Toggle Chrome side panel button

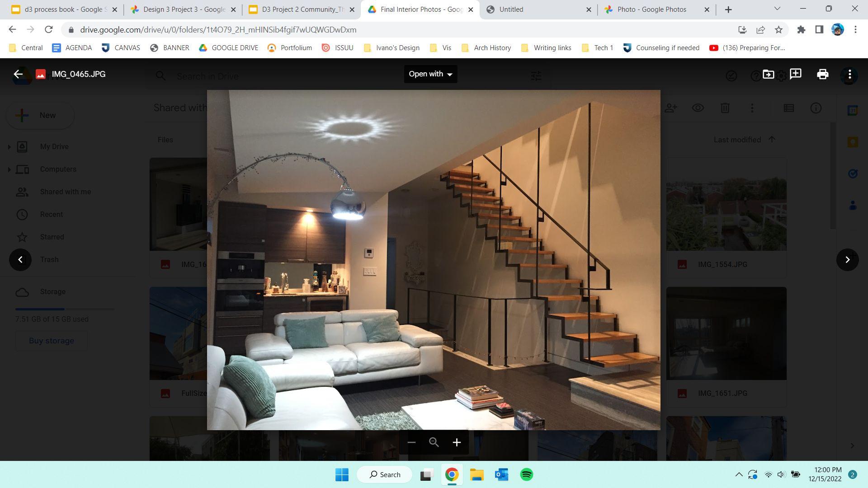click(819, 30)
